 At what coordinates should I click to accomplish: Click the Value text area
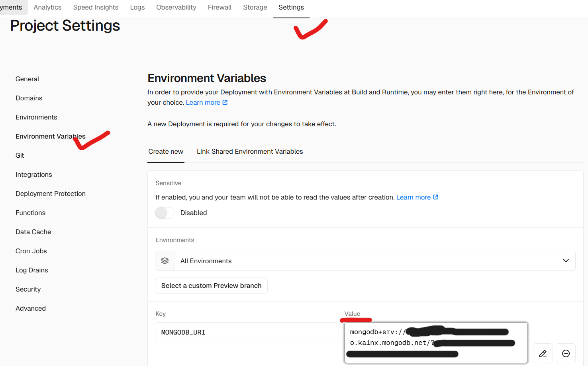436,343
